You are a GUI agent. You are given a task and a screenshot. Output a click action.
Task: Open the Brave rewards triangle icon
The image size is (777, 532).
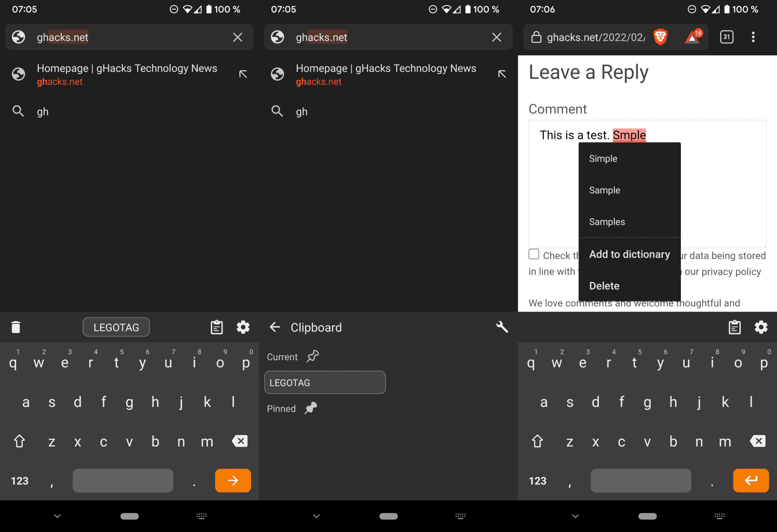[x=693, y=37]
